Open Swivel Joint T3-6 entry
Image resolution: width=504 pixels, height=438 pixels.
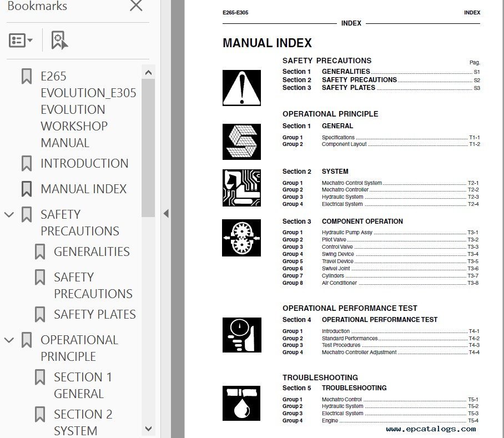(x=381, y=269)
